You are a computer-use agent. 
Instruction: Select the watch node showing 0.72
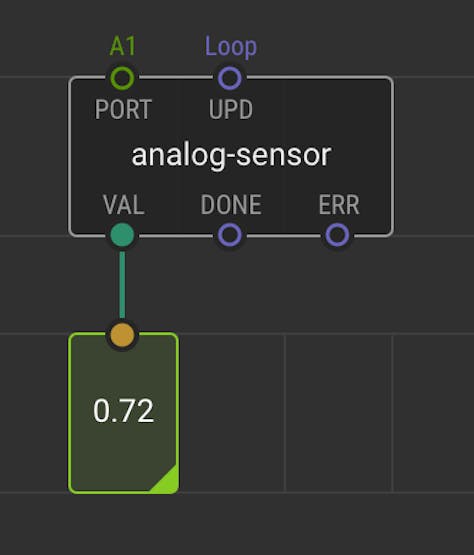click(x=124, y=413)
